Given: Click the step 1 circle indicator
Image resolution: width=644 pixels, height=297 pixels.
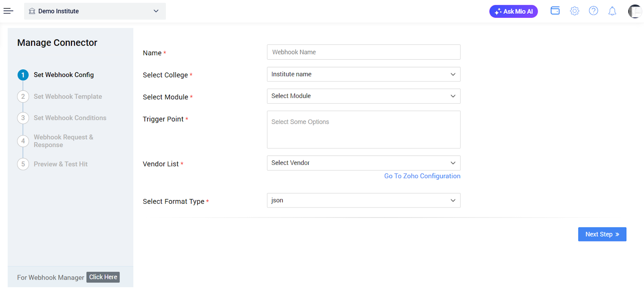Looking at the screenshot, I should pyautogui.click(x=23, y=75).
